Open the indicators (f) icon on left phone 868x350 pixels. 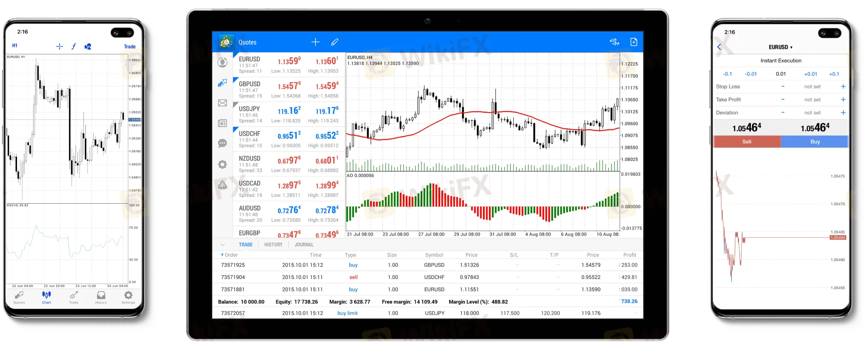click(74, 47)
